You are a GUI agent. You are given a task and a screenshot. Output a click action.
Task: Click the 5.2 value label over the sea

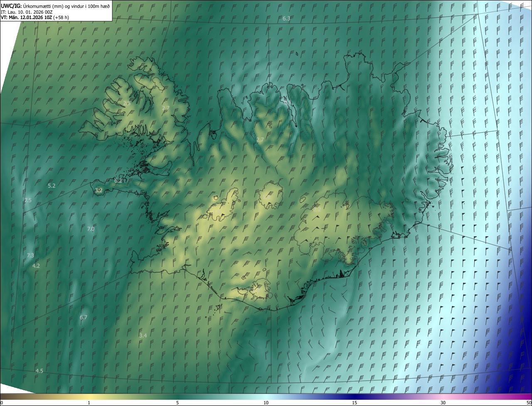click(x=52, y=186)
